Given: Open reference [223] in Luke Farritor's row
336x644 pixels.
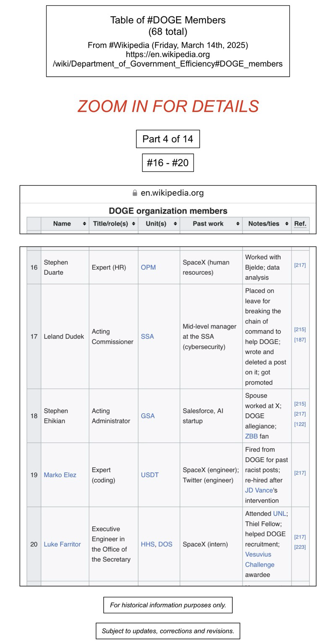Looking at the screenshot, I should point(300,547).
